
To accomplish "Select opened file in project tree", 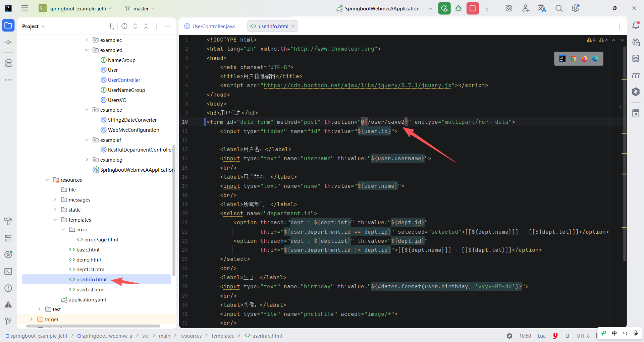I will click(124, 26).
